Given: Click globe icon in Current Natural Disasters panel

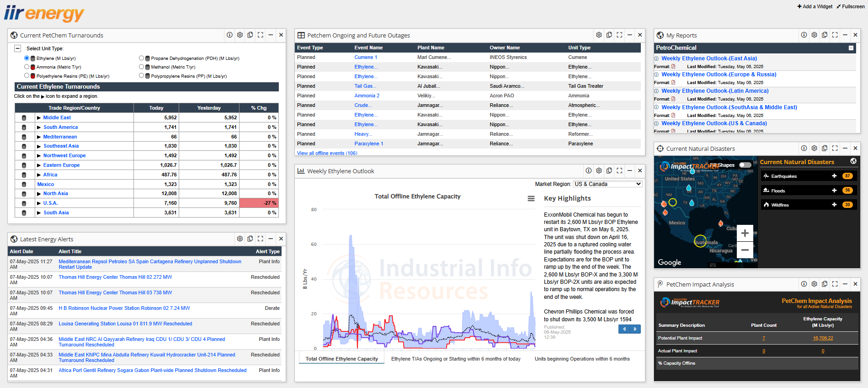Looking at the screenshot, I should tap(853, 161).
